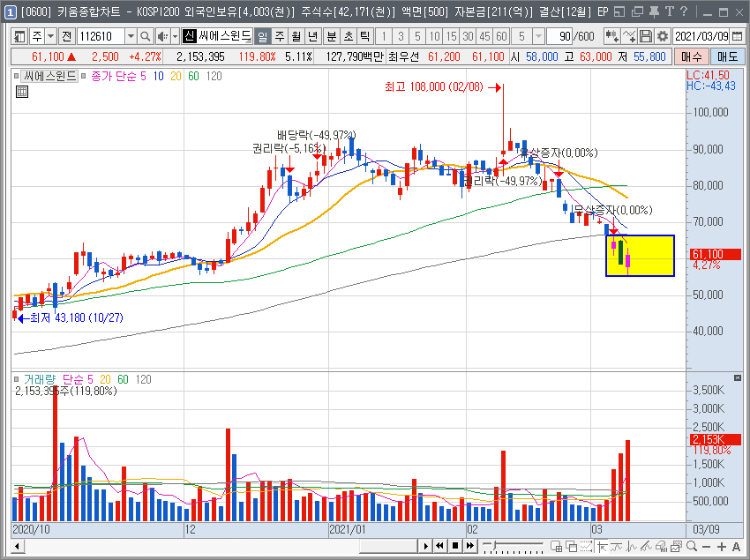Click the chart-with-grid icon in bottom toolbar

[556, 546]
